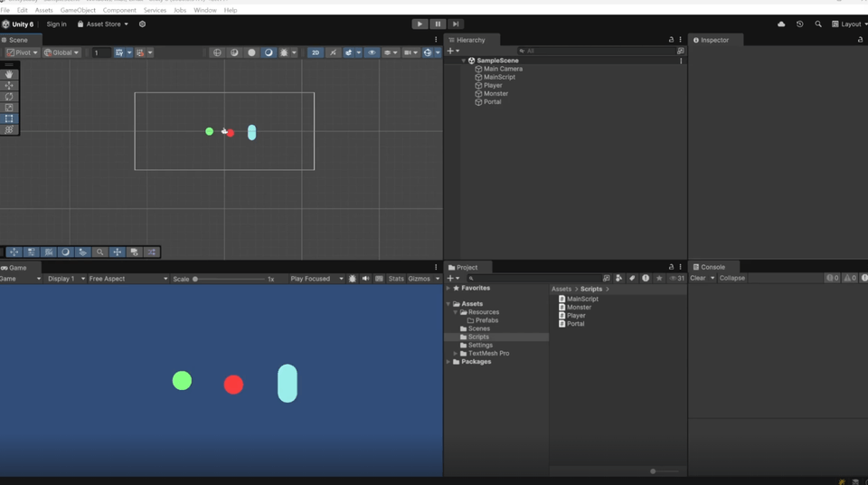Open Display 1 dropdown in Game view
The height and width of the screenshot is (485, 868).
pyautogui.click(x=66, y=279)
